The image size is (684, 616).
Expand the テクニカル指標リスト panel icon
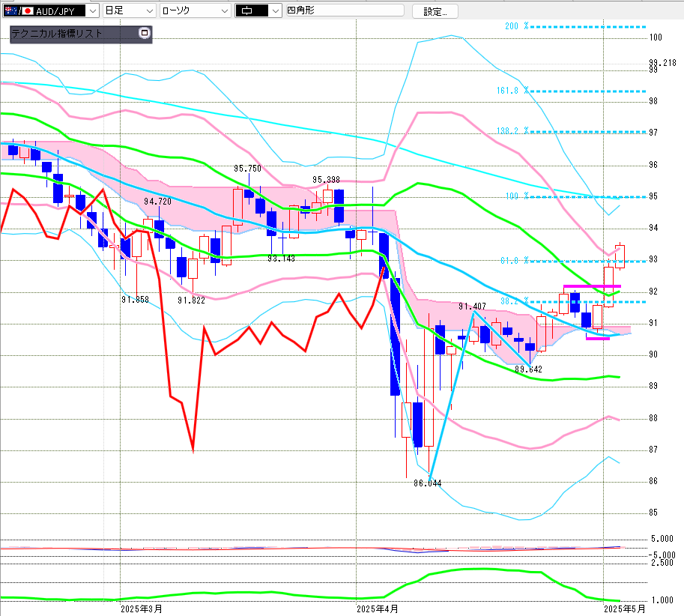[145, 33]
